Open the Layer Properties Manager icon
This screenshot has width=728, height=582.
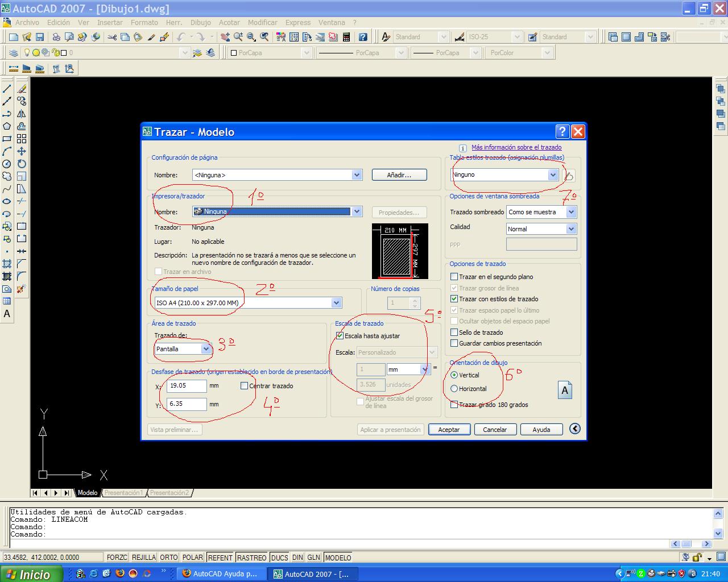click(x=13, y=53)
